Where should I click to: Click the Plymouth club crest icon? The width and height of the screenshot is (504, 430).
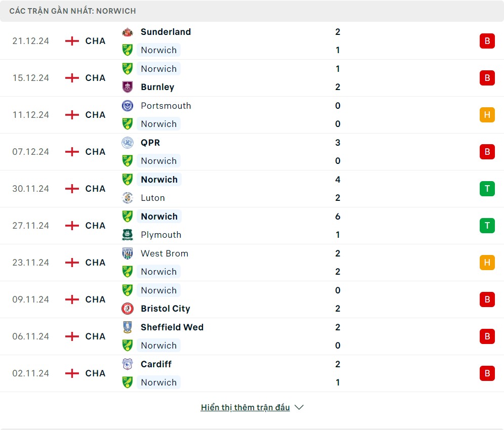128,235
